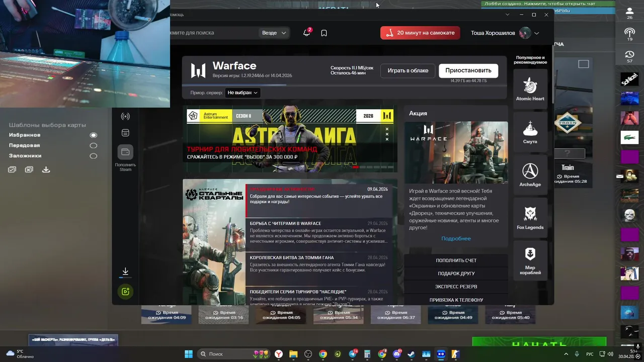Screen dimensions: 644x362
Task: Click the save map template download icon
Action: pyautogui.click(x=46, y=170)
